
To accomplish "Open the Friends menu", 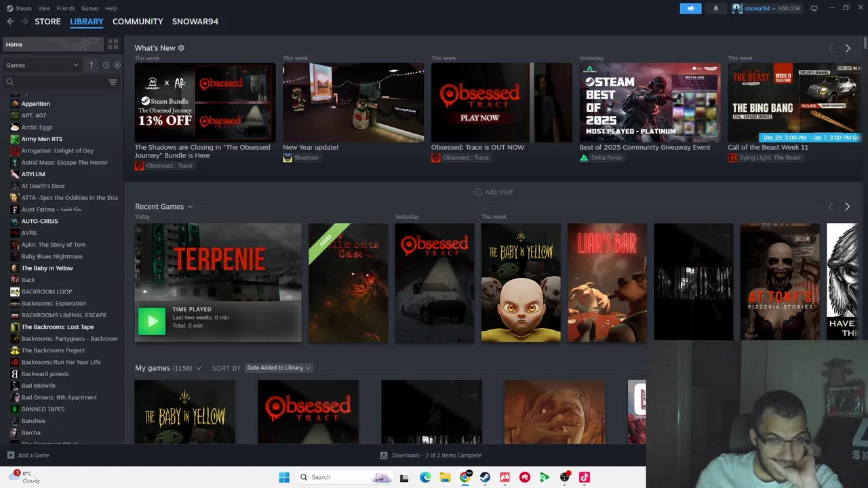I will [66, 8].
